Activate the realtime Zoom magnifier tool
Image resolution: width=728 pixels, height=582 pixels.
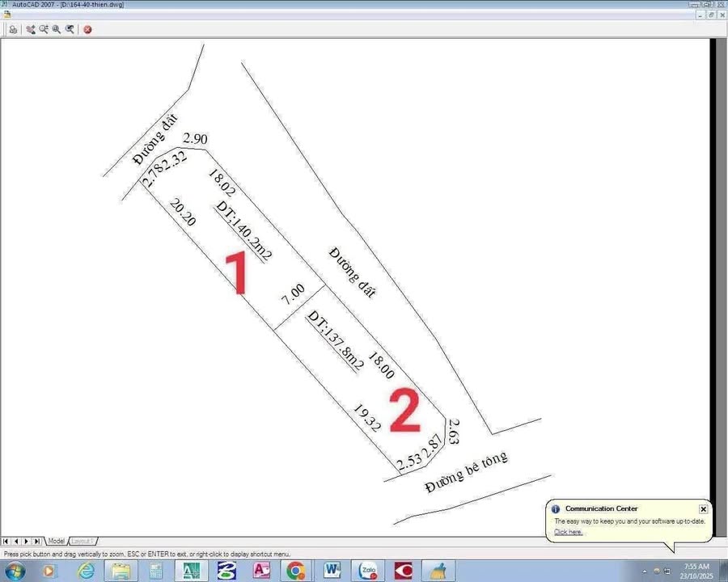44,29
